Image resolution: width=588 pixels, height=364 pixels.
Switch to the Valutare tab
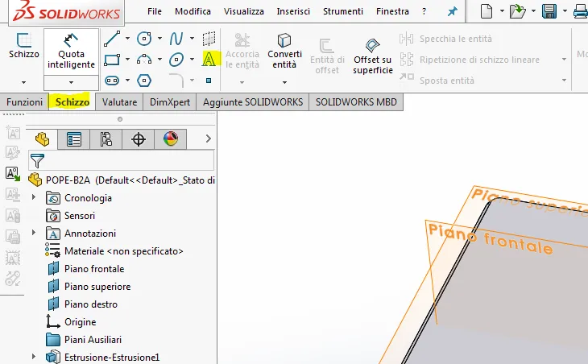click(x=119, y=102)
